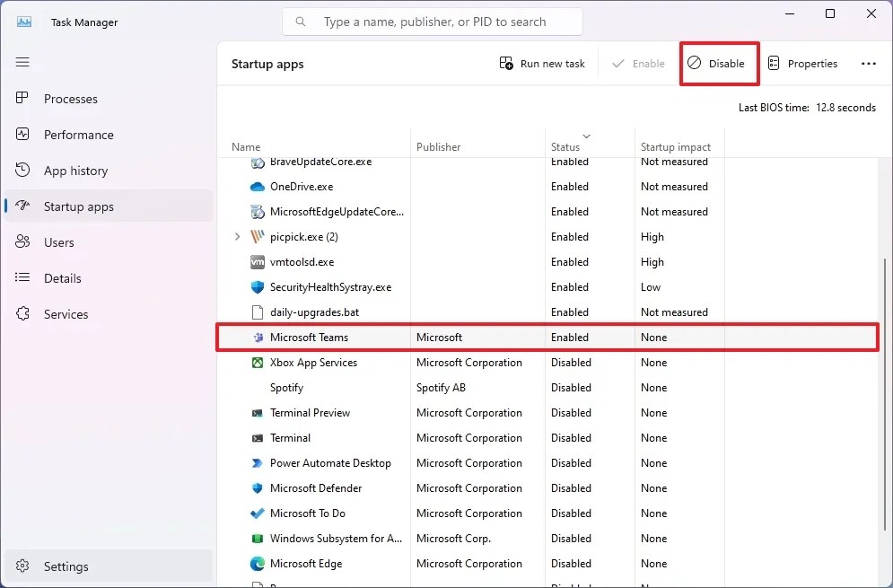Screen dimensions: 893x588
Task: Expand the picpick.exe group
Action: pyautogui.click(x=236, y=236)
